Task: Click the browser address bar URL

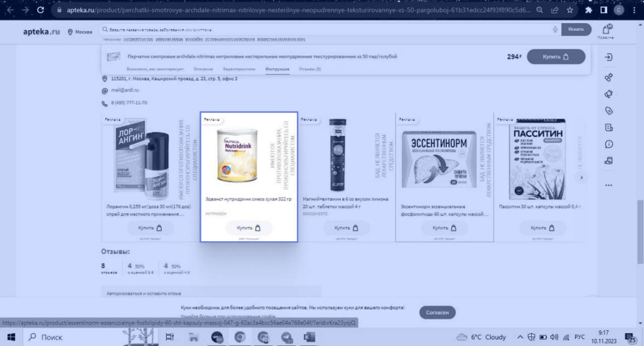Action: tap(298, 10)
